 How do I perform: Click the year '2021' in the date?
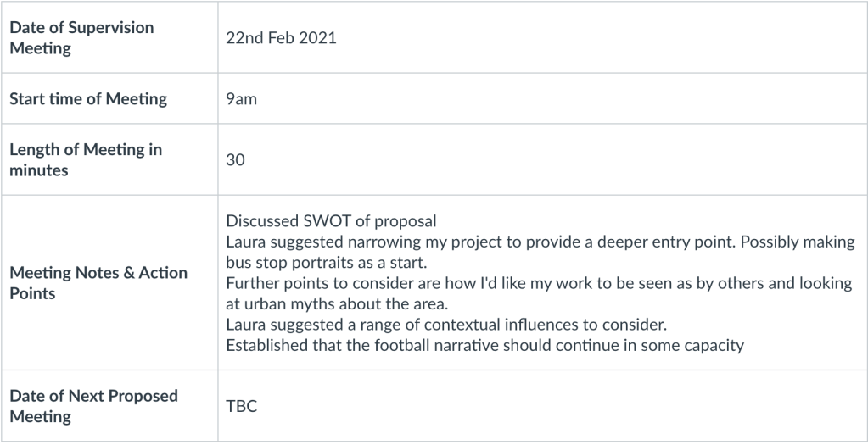coord(319,38)
